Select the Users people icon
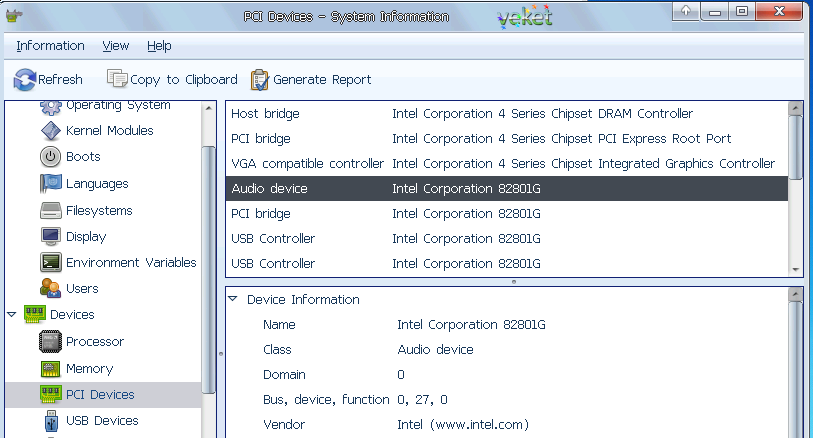Viewport: 813px width, 438px height. tap(50, 288)
